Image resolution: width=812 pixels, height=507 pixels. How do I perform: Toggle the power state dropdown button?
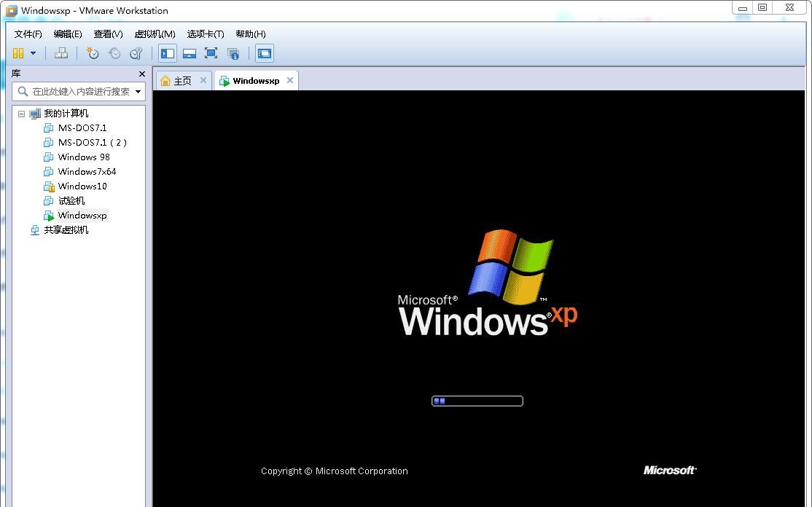[17, 53]
